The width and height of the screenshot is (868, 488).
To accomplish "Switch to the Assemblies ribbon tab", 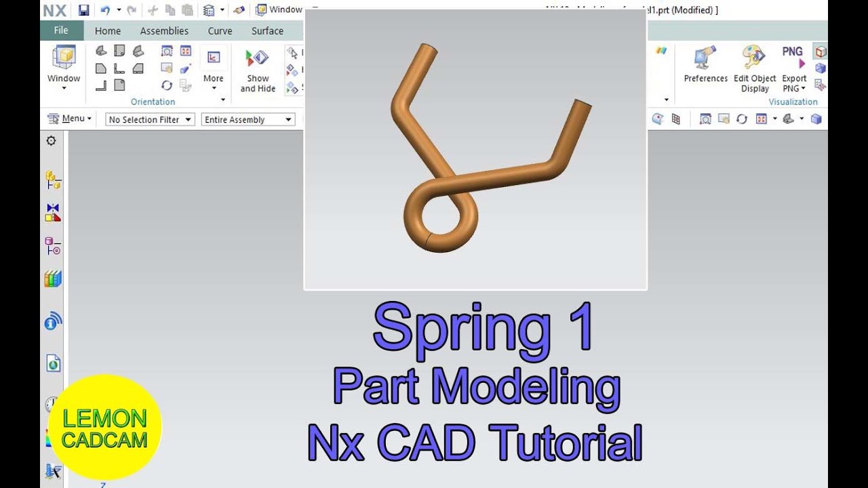I will 164,30.
